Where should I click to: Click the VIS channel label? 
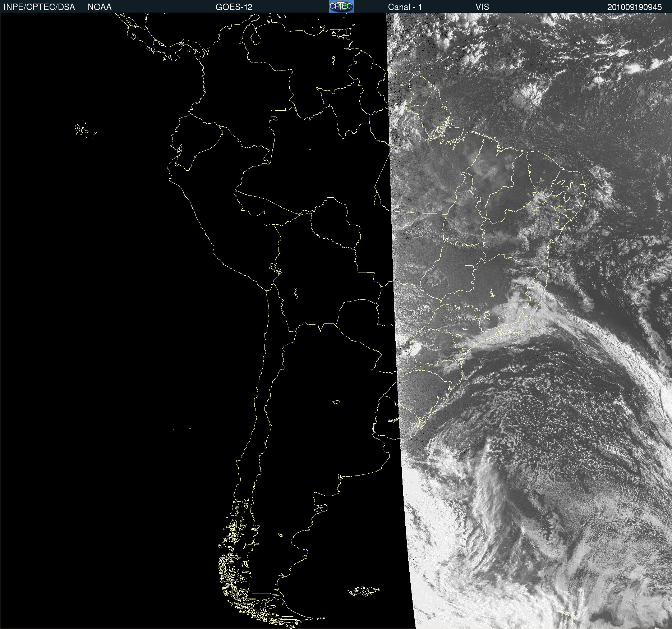click(482, 7)
